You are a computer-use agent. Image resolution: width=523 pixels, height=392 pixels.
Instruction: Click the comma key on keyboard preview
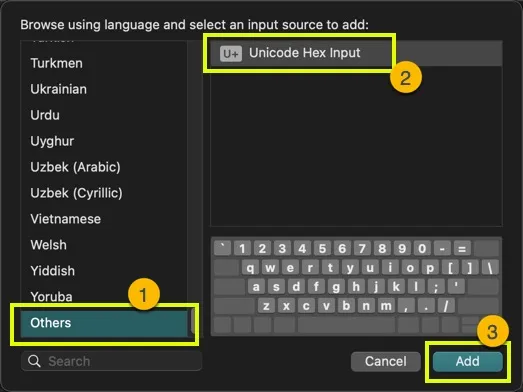(x=406, y=306)
